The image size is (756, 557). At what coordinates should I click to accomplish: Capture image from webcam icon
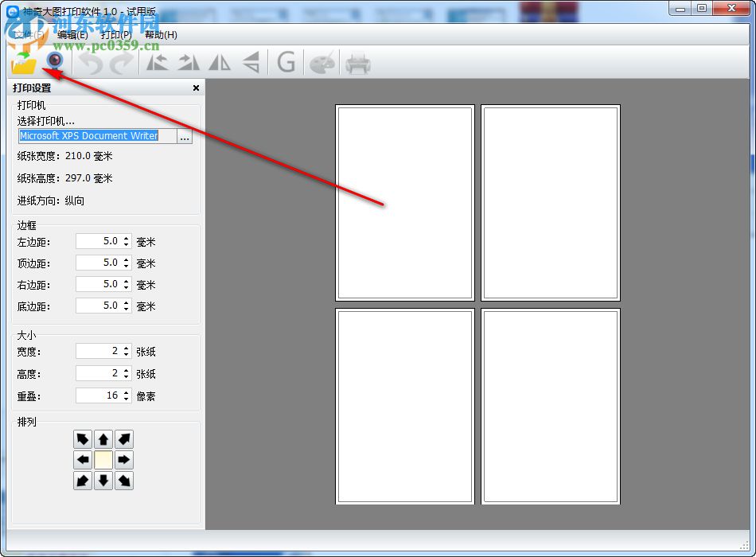(54, 63)
